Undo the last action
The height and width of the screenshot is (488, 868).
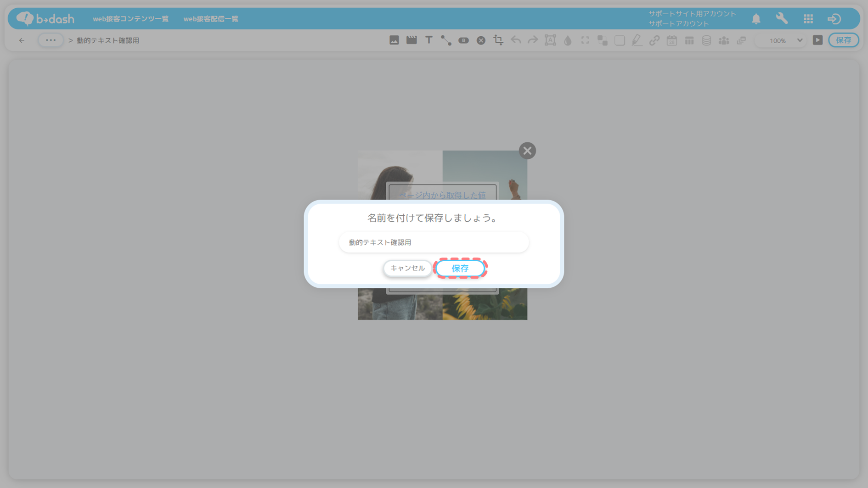point(516,40)
